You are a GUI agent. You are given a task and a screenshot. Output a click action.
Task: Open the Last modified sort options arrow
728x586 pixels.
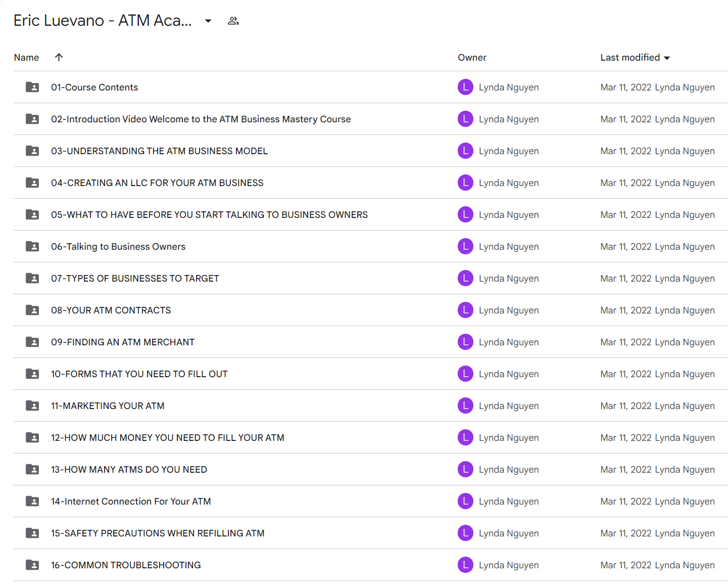pyautogui.click(x=667, y=58)
